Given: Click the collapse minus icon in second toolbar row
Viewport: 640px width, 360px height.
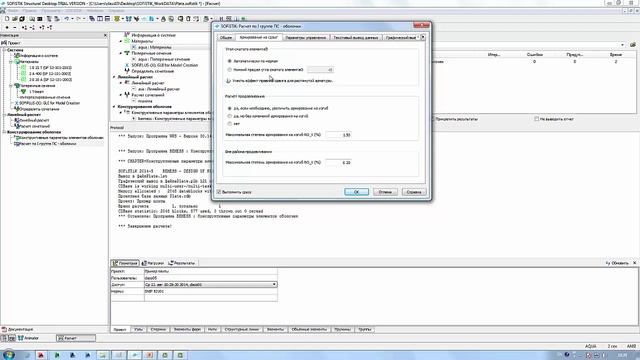Looking at the screenshot, I should pos(15,27).
